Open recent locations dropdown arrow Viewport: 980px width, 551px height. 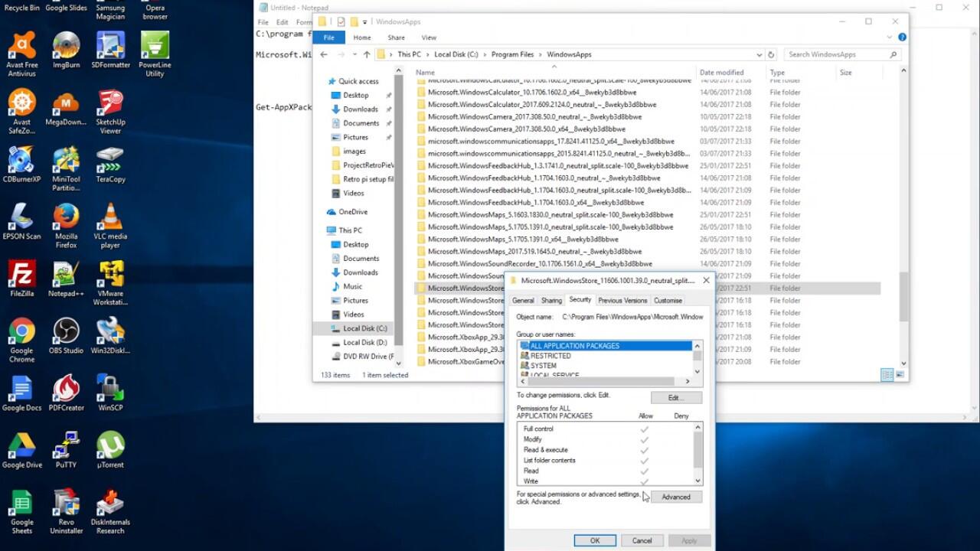click(354, 54)
